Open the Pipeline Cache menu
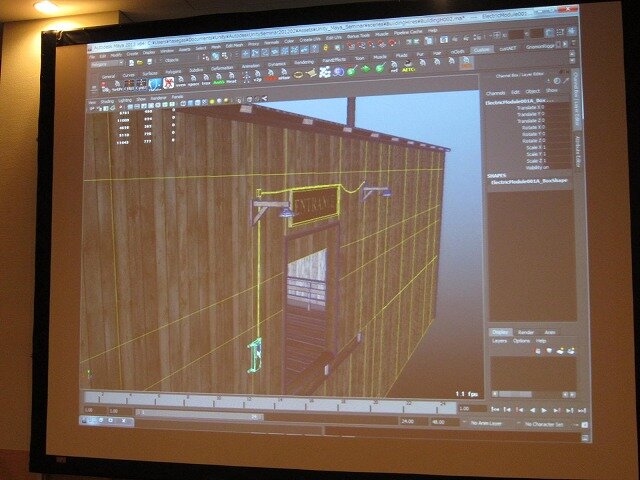The image size is (640, 480). [x=407, y=32]
